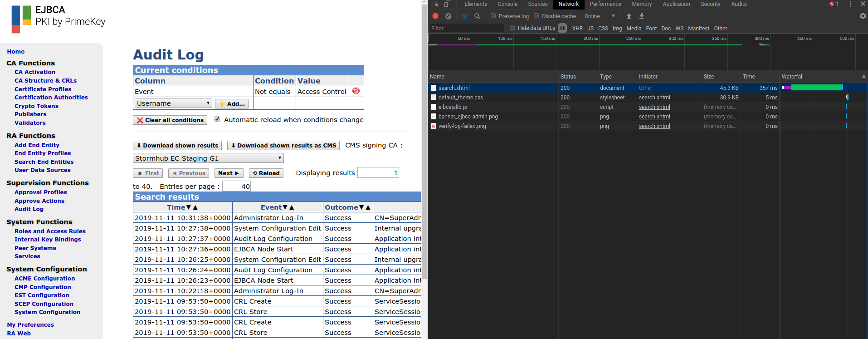Click the Clear all conditions button
Screen dimensions: 868x339
pos(170,120)
